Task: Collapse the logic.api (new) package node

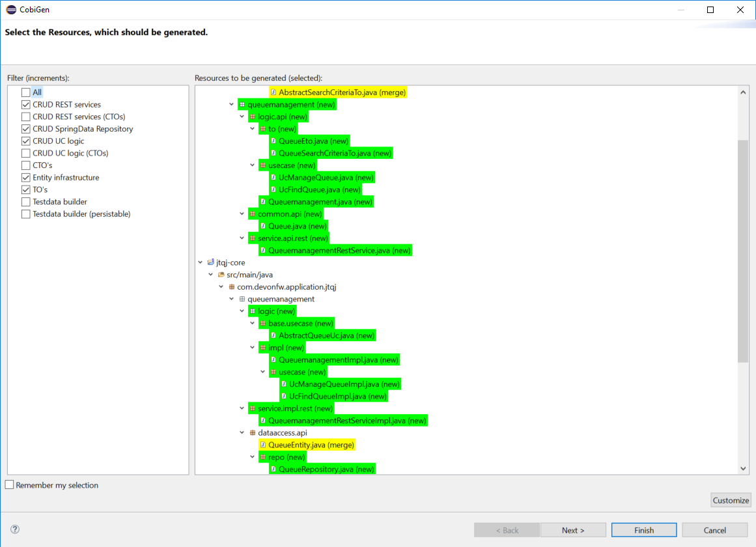Action: coord(242,117)
